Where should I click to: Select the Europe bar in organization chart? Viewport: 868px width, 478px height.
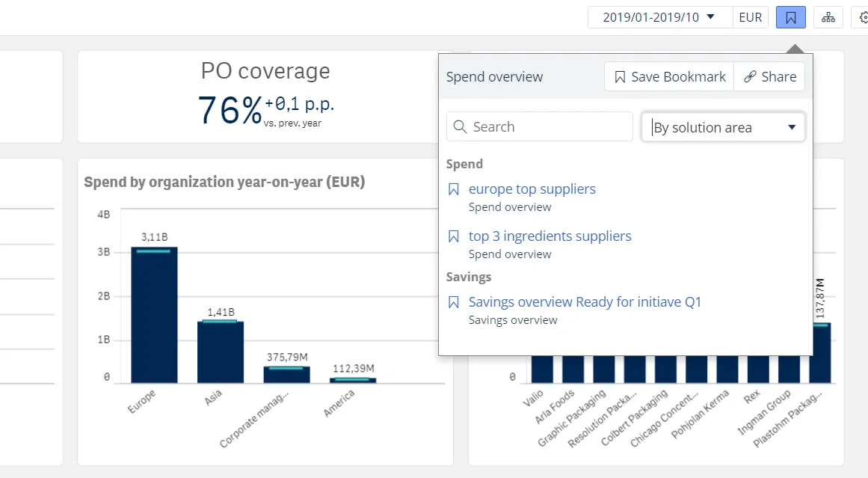(x=154, y=315)
